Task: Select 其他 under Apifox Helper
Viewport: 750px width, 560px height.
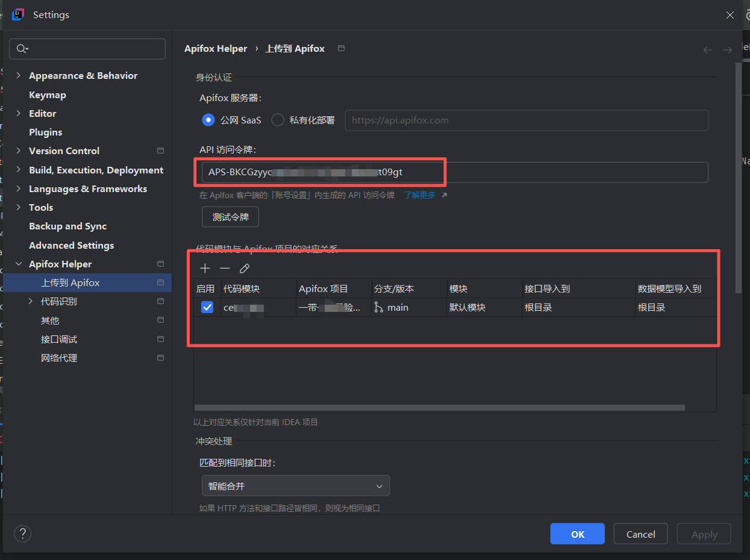Action: [x=50, y=320]
